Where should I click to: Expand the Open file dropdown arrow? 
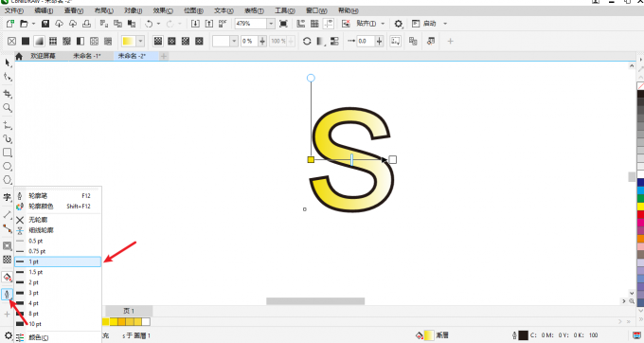tap(34, 24)
